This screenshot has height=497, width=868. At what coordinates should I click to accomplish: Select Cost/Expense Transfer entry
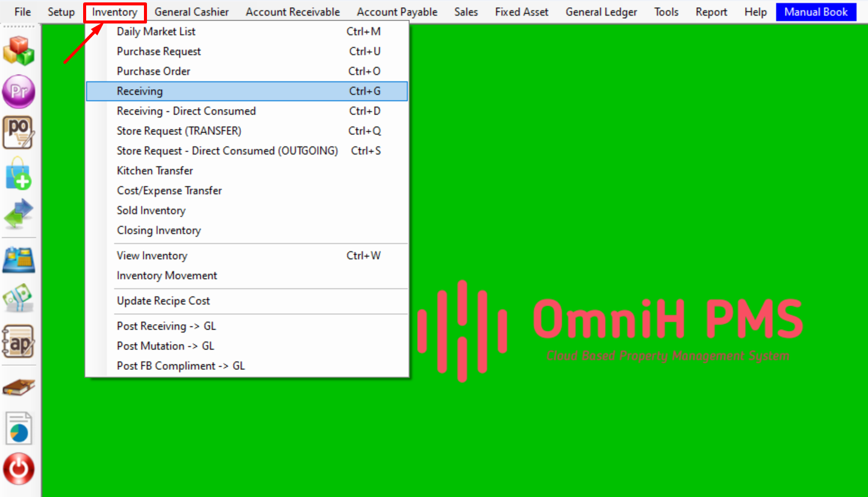[x=247, y=190]
